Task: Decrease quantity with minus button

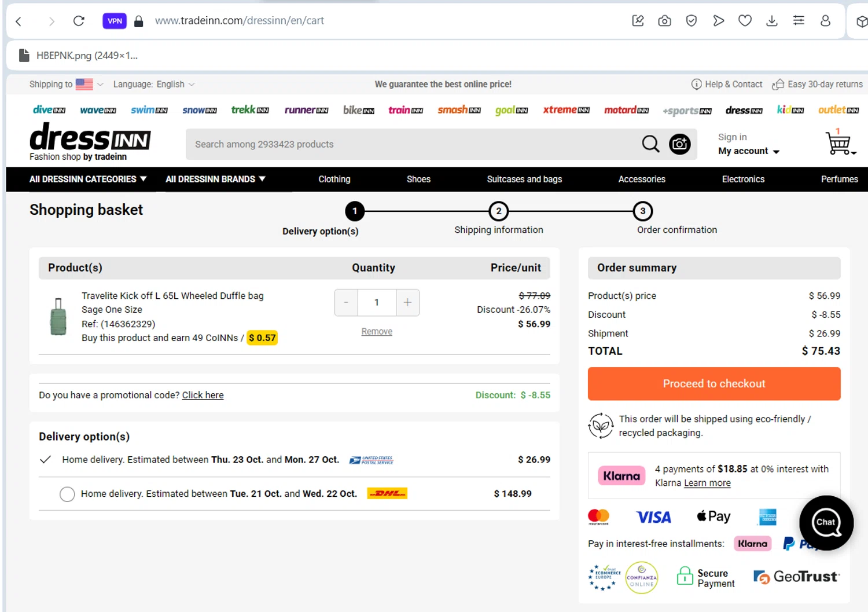Action: click(346, 303)
